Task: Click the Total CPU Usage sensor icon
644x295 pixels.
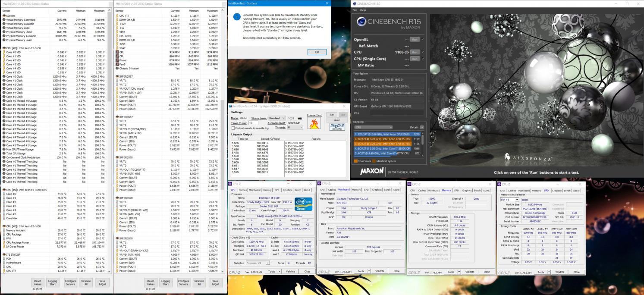Action: coord(4,153)
